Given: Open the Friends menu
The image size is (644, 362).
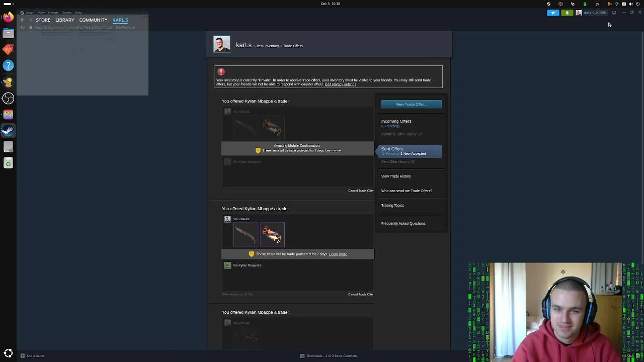Looking at the screenshot, I should [53, 13].
